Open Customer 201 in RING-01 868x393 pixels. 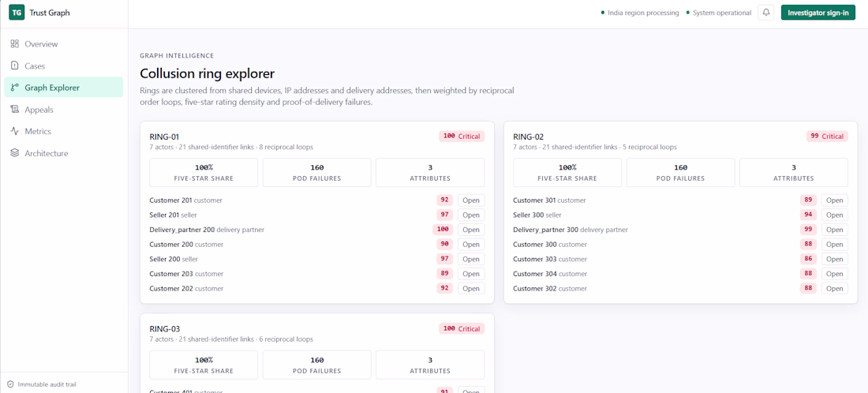471,200
